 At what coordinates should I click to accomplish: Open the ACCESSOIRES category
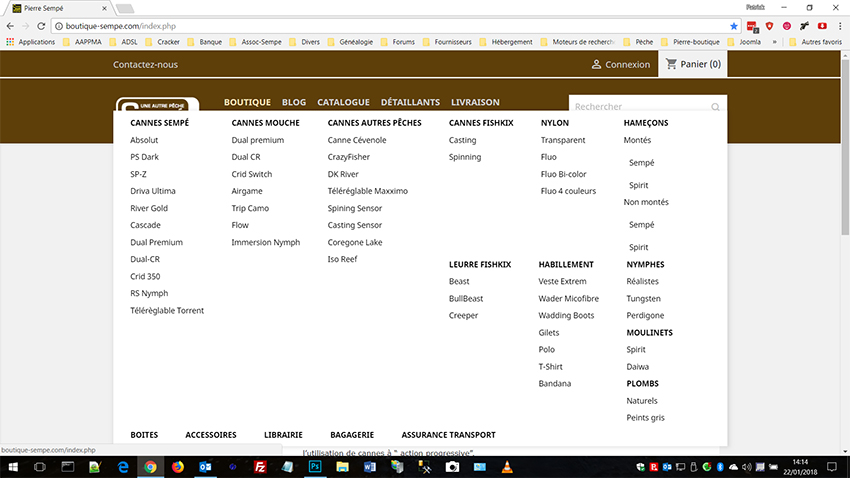211,435
